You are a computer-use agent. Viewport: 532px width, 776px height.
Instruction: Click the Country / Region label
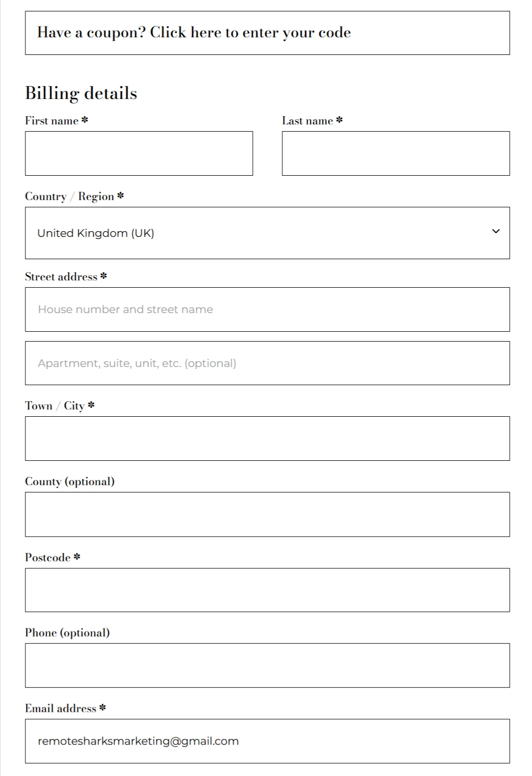point(69,196)
